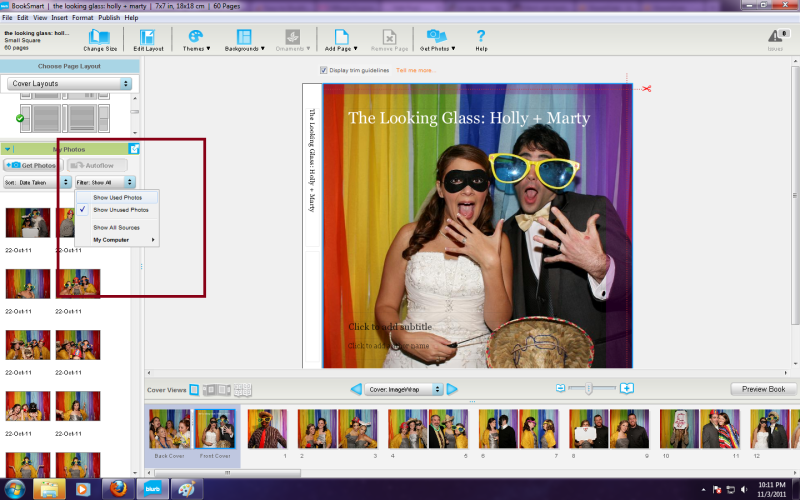Open Windows Explorer from the taskbar
Image resolution: width=800 pixels, height=500 pixels.
click(49, 489)
